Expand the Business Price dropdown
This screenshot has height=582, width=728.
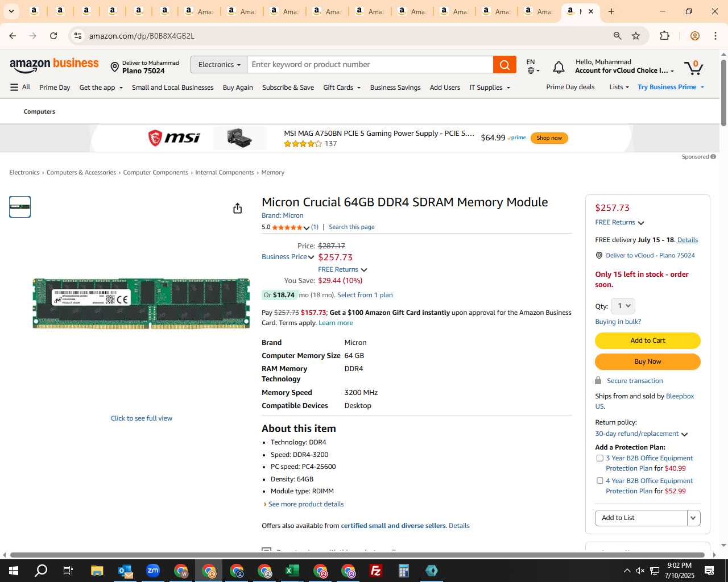coord(288,257)
